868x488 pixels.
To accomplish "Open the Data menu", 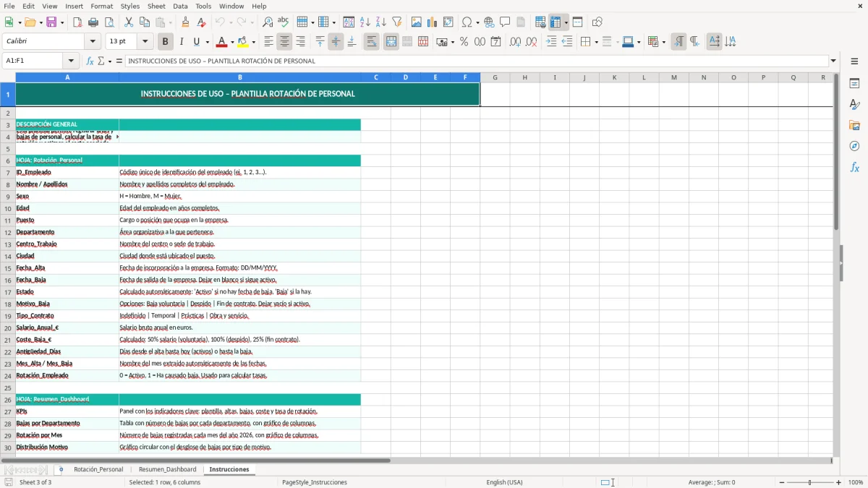I will click(180, 6).
